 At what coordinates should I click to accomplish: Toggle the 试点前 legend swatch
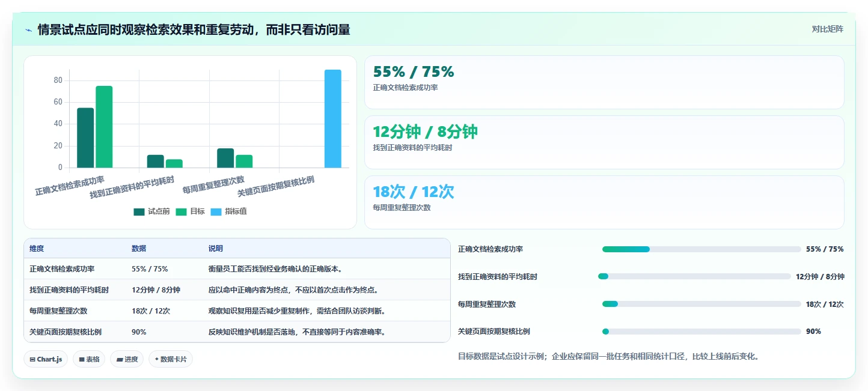click(x=139, y=211)
